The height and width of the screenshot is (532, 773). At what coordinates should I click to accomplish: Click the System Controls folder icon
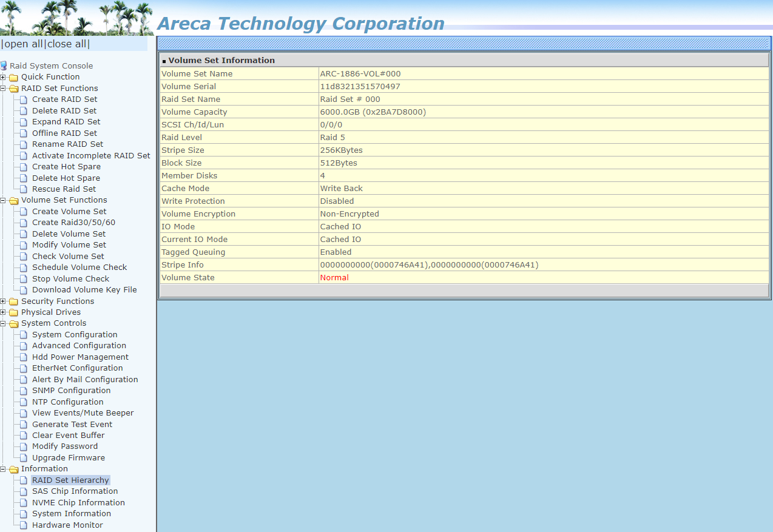pos(13,323)
